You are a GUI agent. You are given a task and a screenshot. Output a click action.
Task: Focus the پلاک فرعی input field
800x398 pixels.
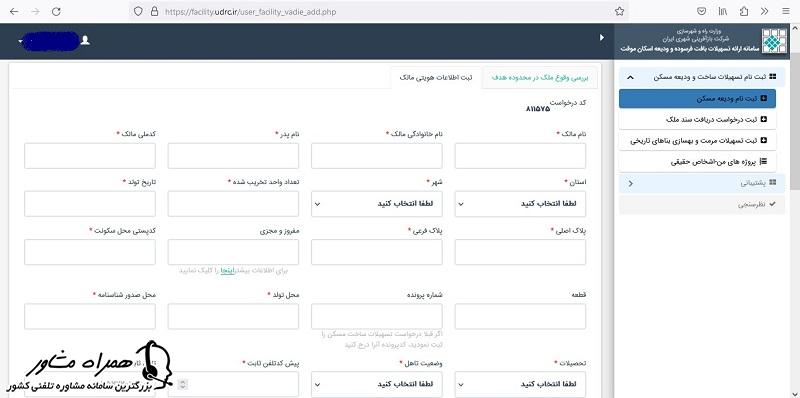tap(377, 252)
